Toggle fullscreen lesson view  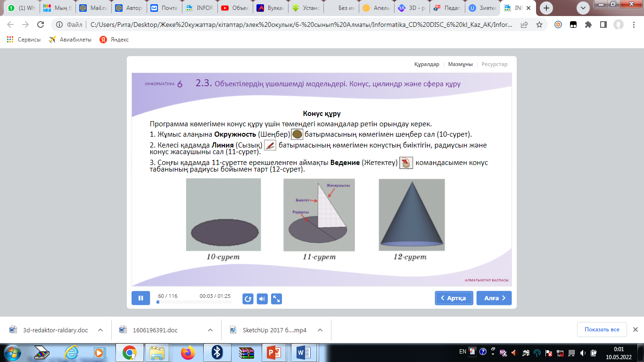(276, 299)
